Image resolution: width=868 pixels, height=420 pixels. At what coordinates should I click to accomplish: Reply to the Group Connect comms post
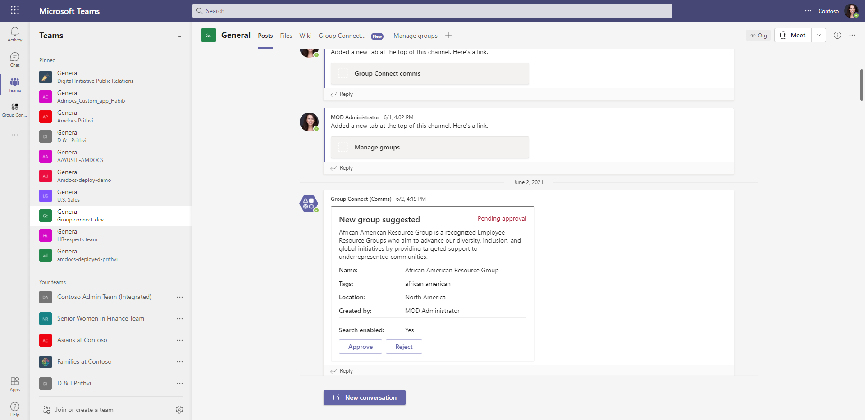(342, 94)
